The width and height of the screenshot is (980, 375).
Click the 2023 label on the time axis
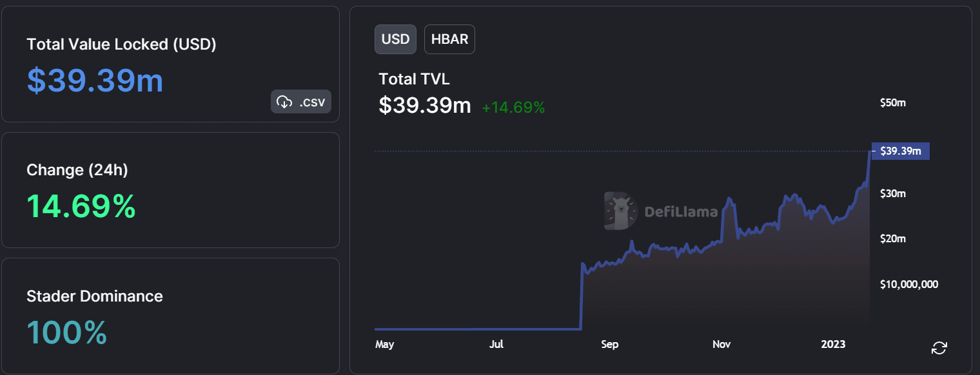(833, 345)
